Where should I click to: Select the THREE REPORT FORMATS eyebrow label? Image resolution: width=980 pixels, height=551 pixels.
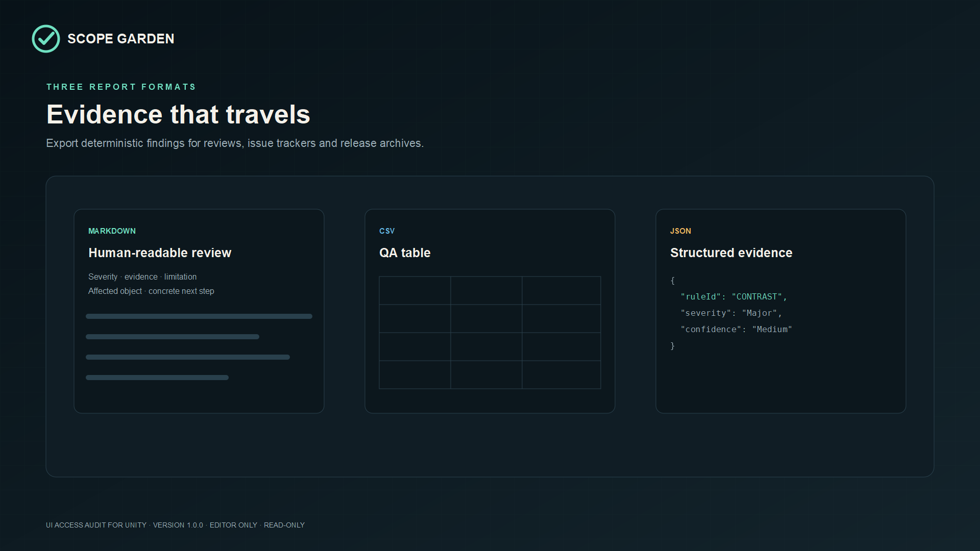[x=121, y=87]
